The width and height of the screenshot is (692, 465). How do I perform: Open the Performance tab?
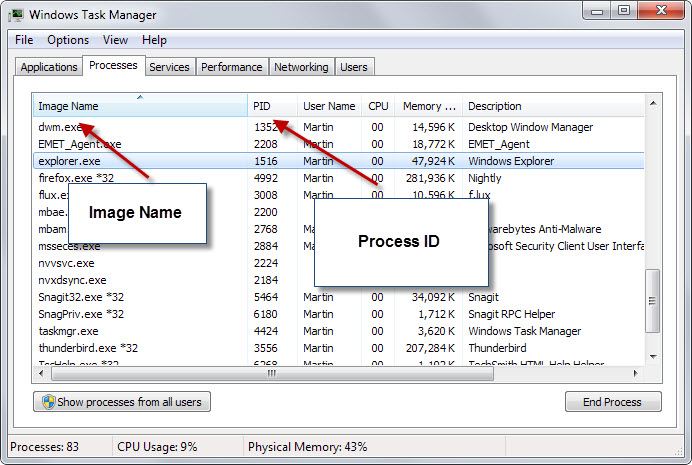[x=232, y=67]
